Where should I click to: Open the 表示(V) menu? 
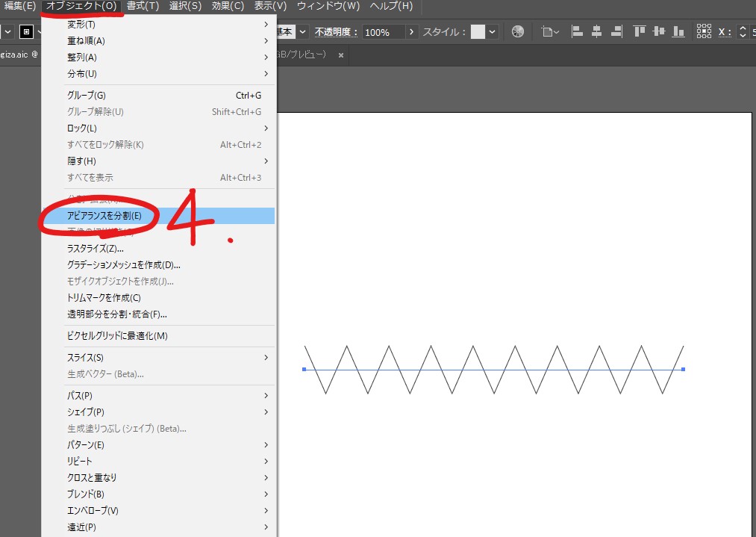coord(270,6)
